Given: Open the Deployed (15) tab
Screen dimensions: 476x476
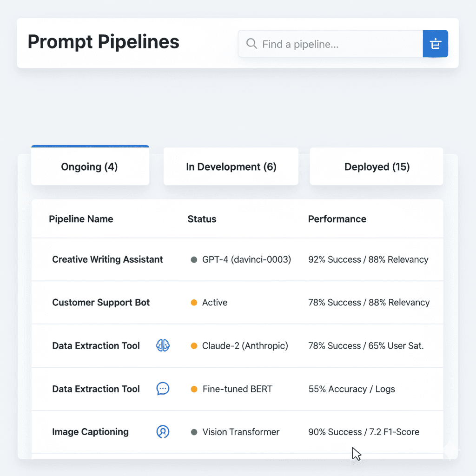Looking at the screenshot, I should [x=376, y=166].
